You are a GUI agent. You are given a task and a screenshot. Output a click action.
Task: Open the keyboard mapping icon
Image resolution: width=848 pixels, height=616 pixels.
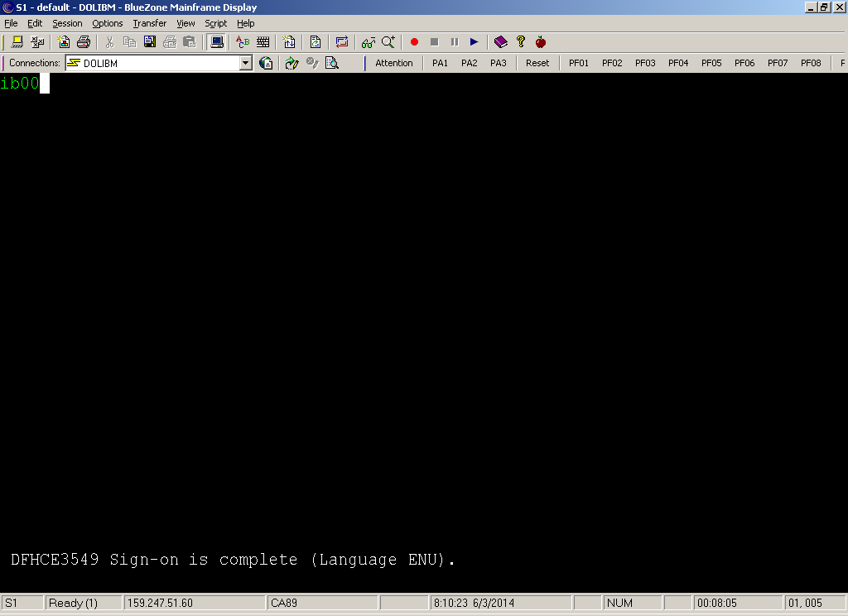pyautogui.click(x=263, y=41)
